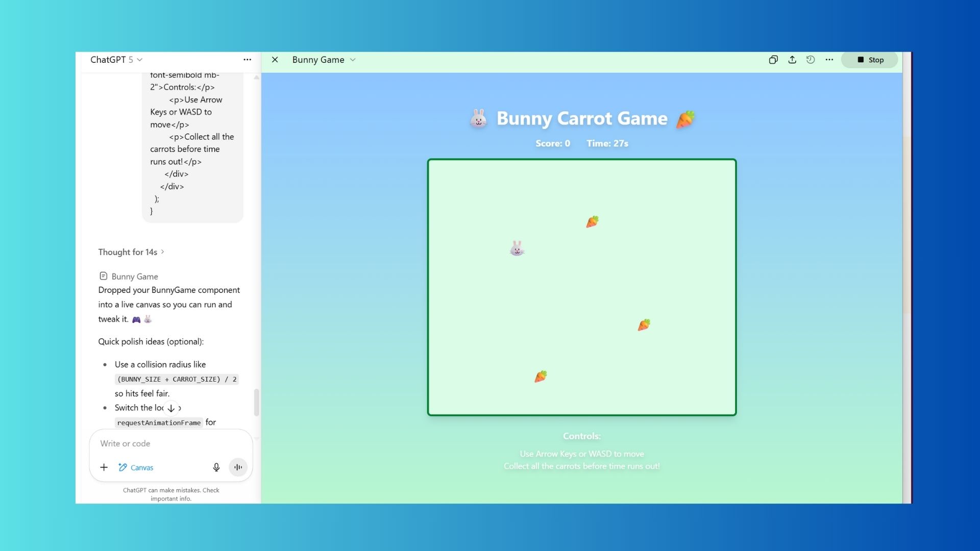This screenshot has width=980, height=551.
Task: Stop the running code generation
Action: (x=869, y=60)
